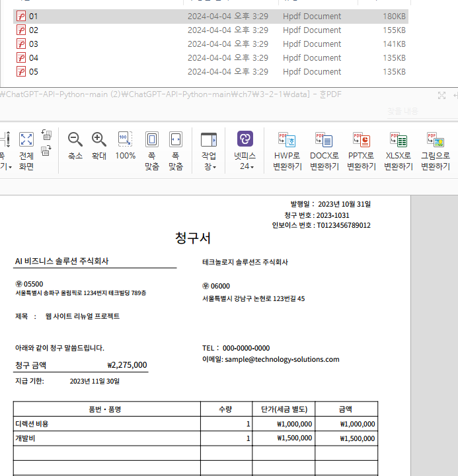The width and height of the screenshot is (458, 476).
Task: Click Hpdf Document type of file 04
Action: pos(312,58)
